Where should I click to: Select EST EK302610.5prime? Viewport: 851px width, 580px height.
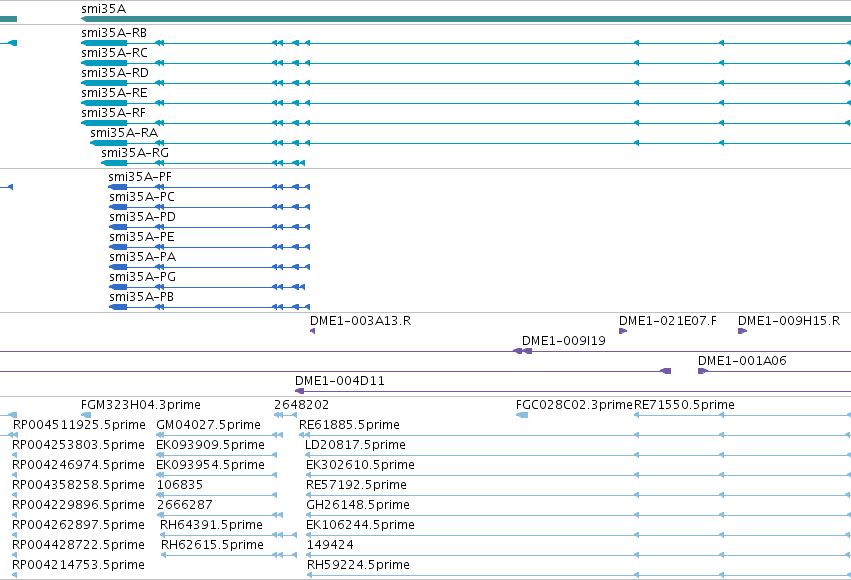pyautogui.click(x=360, y=465)
